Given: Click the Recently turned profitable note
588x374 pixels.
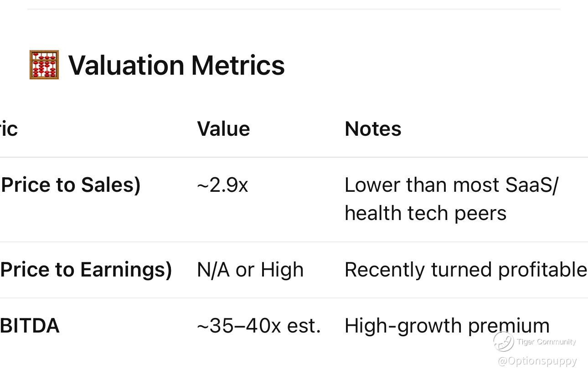Looking at the screenshot, I should point(465,270).
